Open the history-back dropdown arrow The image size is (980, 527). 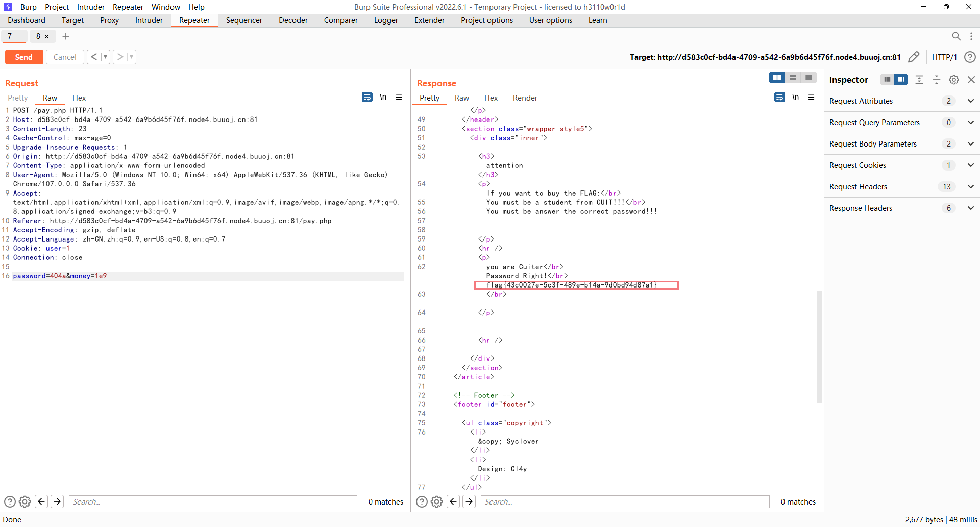[106, 57]
